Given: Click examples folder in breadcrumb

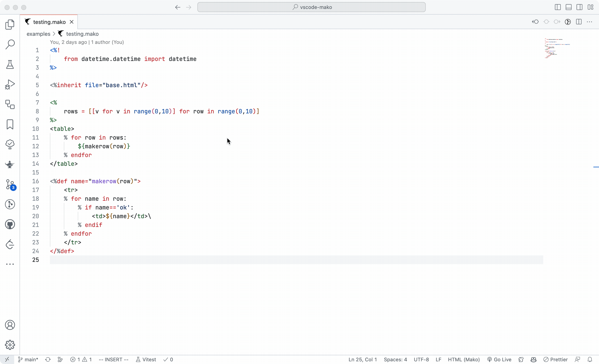Looking at the screenshot, I should click(38, 34).
